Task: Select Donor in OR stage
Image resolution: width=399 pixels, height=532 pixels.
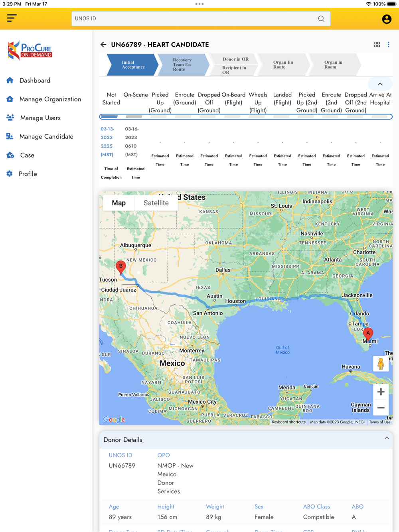Action: point(235,59)
